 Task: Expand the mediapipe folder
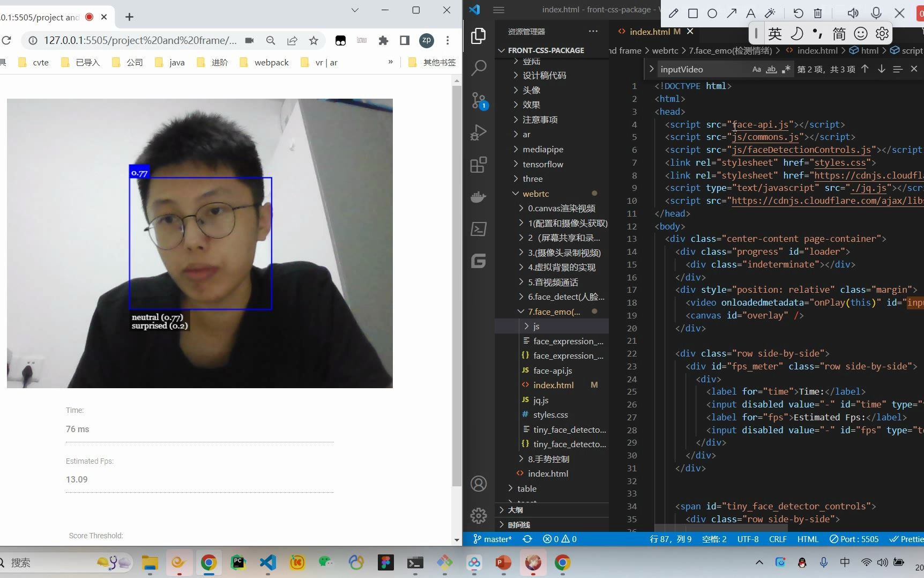pos(552,149)
